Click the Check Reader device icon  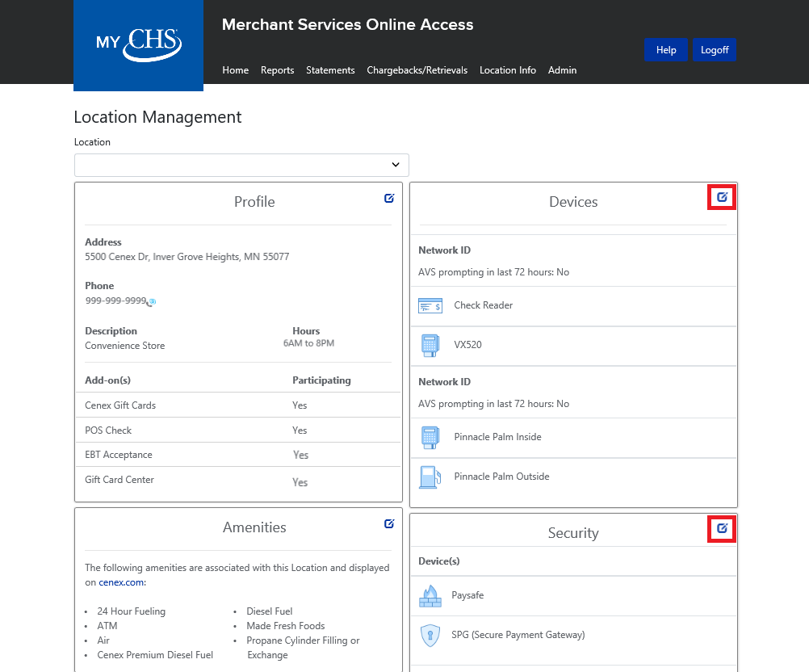click(430, 305)
